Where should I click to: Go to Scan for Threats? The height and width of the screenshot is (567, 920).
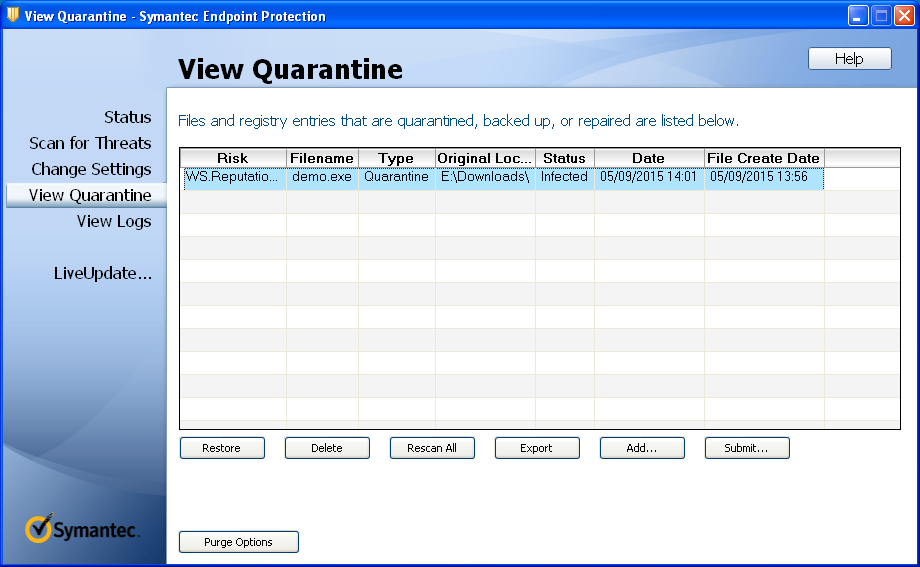point(90,143)
